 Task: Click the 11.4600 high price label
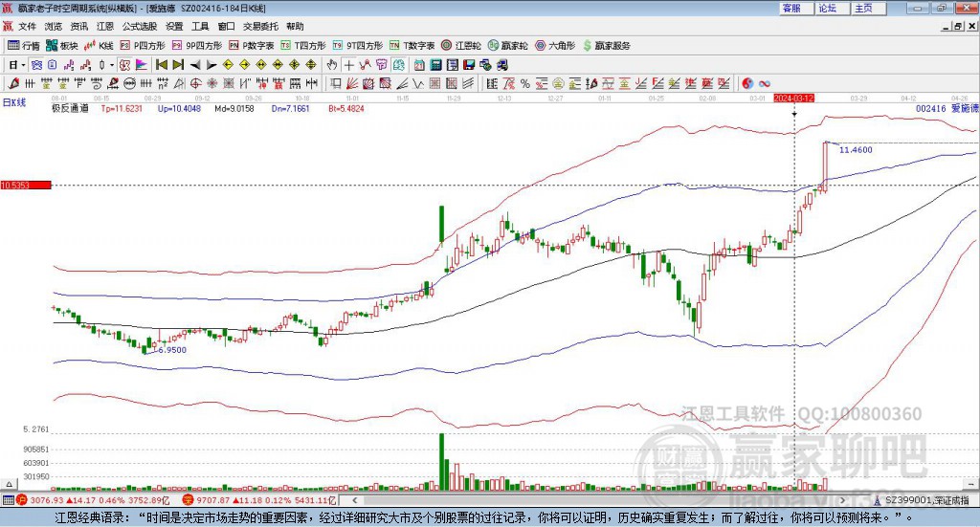point(856,150)
